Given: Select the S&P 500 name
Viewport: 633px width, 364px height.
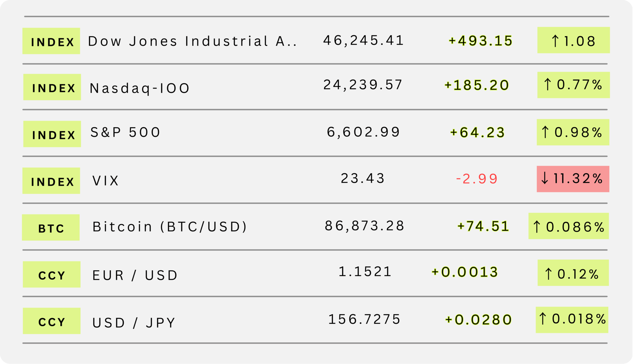Looking at the screenshot, I should (x=125, y=132).
